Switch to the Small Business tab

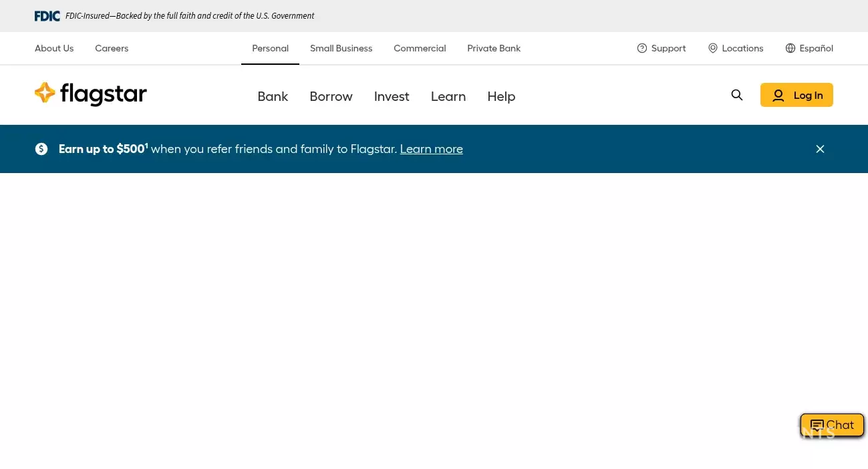pos(341,48)
